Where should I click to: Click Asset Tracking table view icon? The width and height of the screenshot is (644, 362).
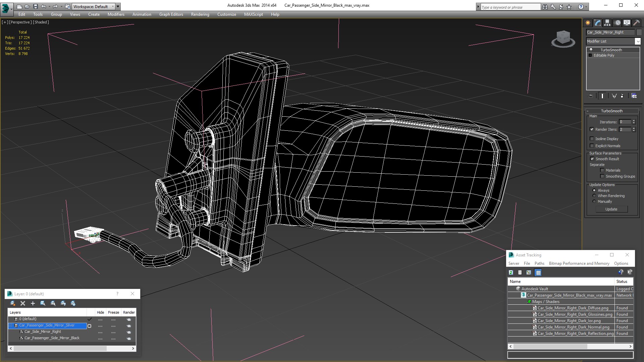538,273
